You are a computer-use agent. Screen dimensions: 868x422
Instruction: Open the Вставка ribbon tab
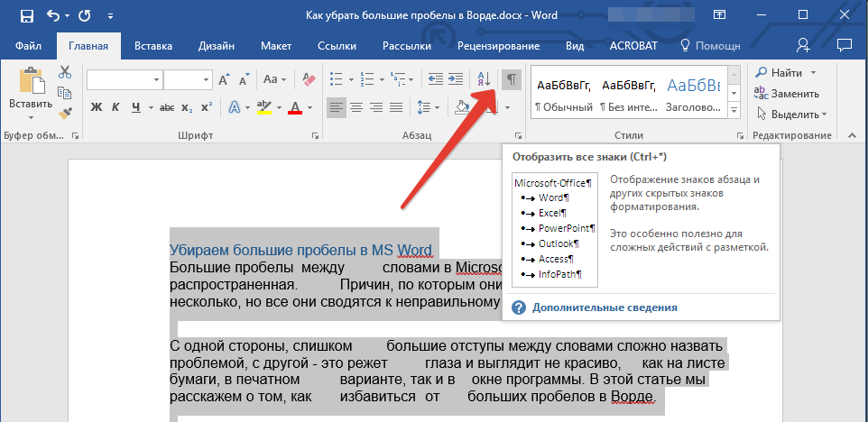(x=153, y=45)
